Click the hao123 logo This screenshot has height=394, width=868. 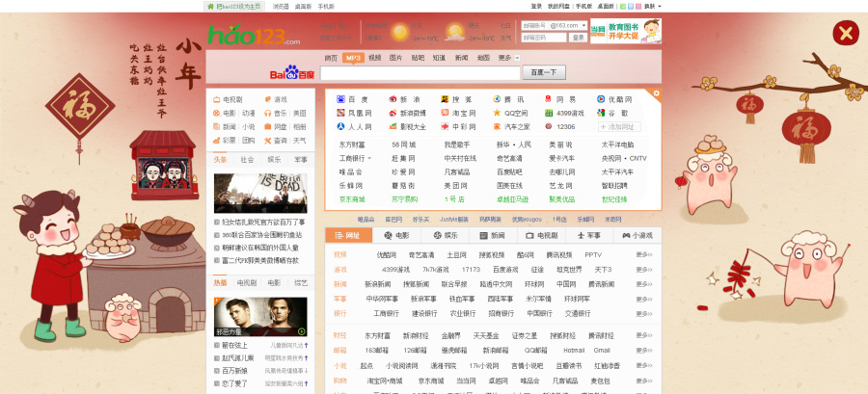254,36
